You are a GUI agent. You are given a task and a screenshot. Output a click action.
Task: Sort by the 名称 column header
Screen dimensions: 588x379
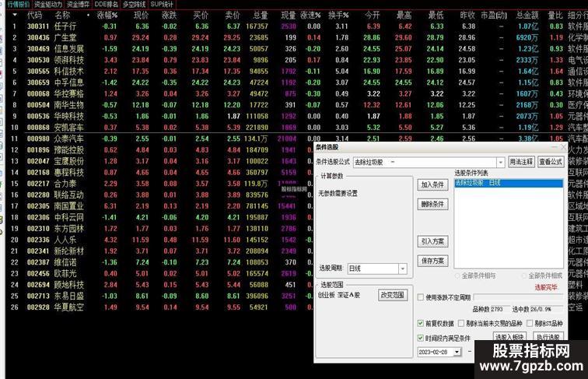[x=62, y=16]
